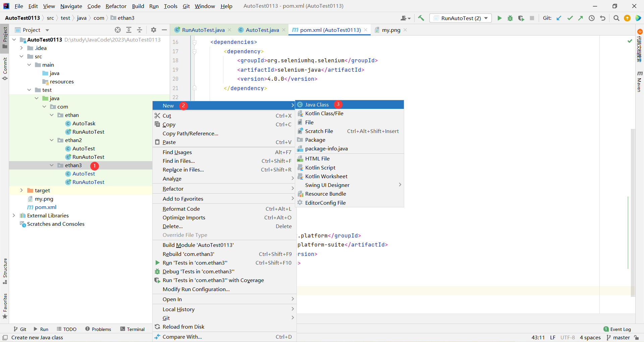Push commits with Git arrow icon

[x=581, y=18]
